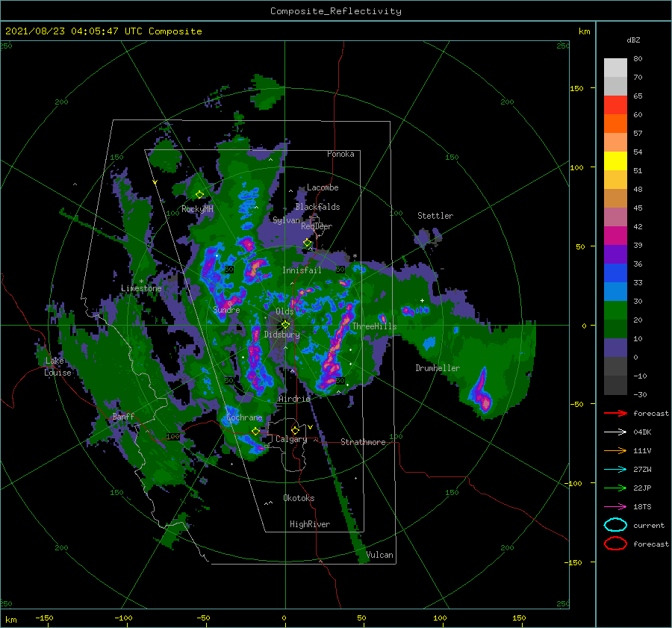Click the Olds label

pos(284,311)
